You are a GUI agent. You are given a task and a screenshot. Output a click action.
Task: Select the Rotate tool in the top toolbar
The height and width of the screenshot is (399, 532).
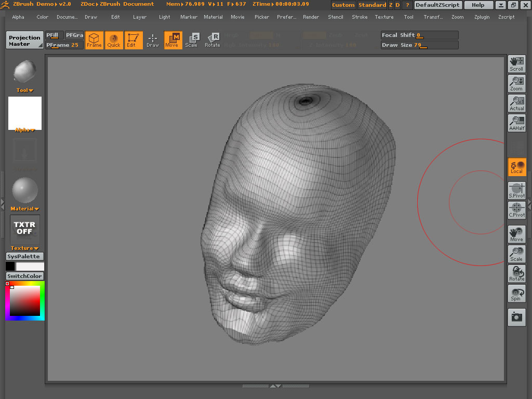point(212,39)
